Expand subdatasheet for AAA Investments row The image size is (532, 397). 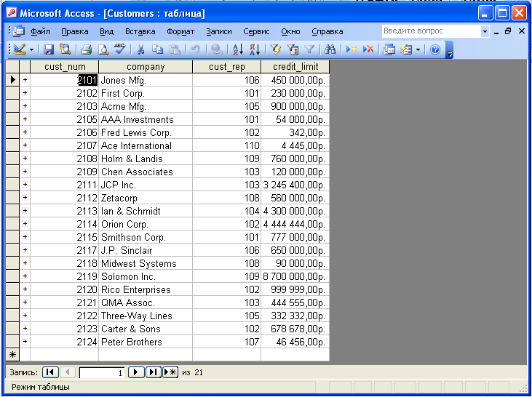coord(25,119)
